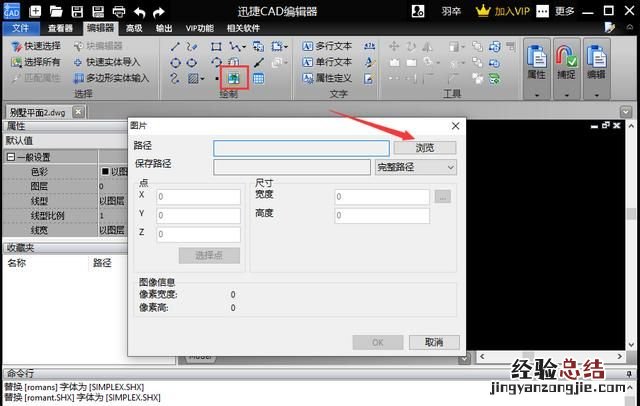640x406 pixels.
Task: Click the path (路径) input field
Action: point(301,148)
